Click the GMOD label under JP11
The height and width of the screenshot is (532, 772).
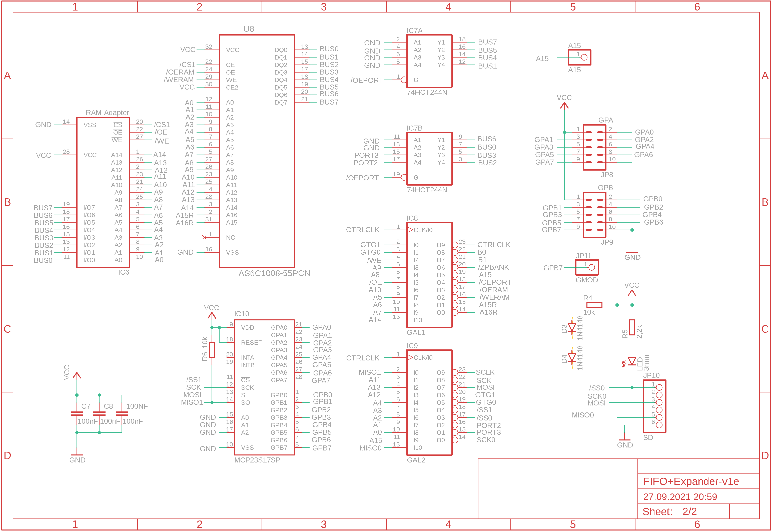click(x=587, y=280)
